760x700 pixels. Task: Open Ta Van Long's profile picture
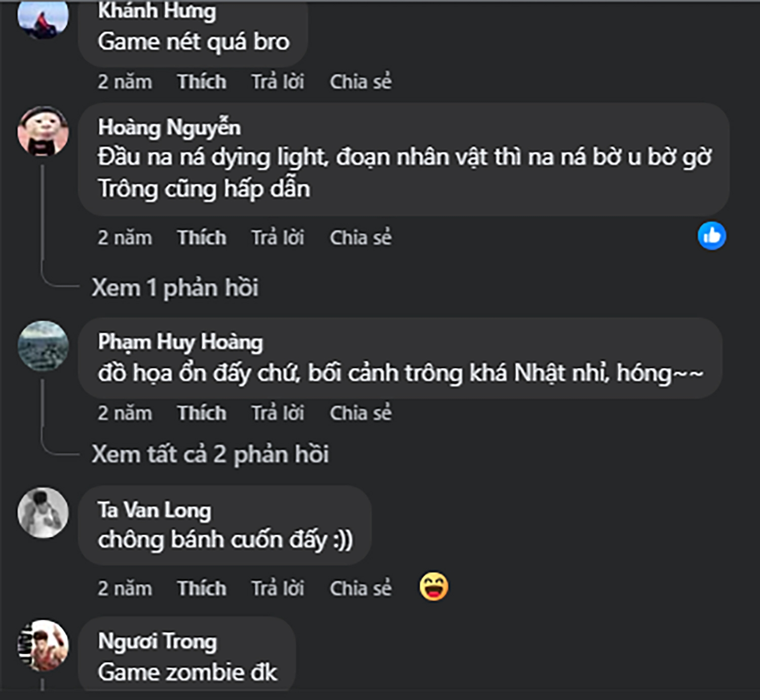[43, 512]
